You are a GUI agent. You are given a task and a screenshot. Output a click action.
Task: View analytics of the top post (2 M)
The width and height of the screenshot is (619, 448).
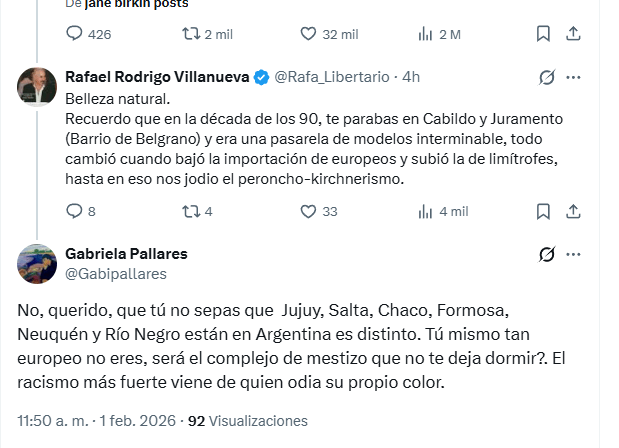pos(424,34)
